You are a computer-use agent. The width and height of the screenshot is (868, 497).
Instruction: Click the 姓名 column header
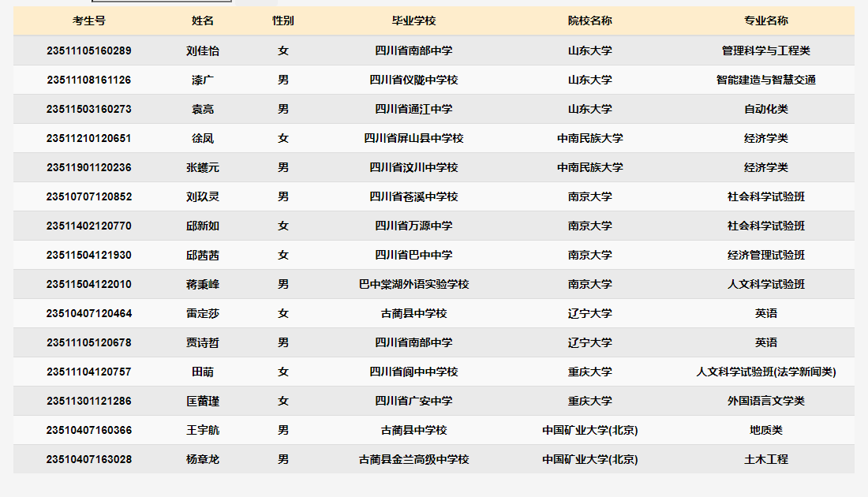tap(203, 21)
